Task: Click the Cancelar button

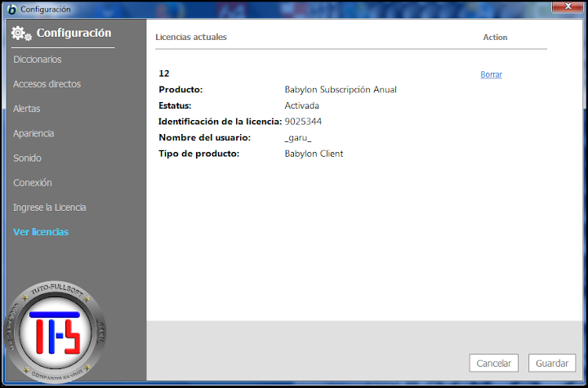Action: pos(493,363)
